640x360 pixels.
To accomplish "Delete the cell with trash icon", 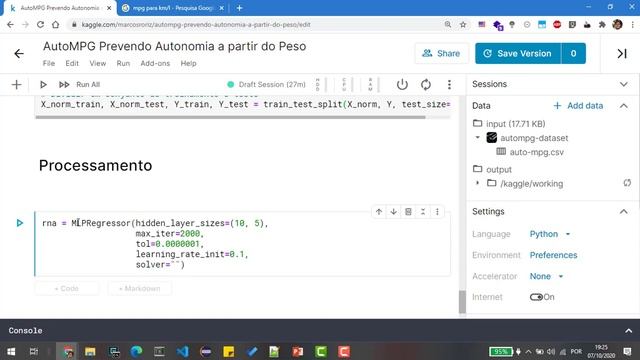I will (408, 211).
